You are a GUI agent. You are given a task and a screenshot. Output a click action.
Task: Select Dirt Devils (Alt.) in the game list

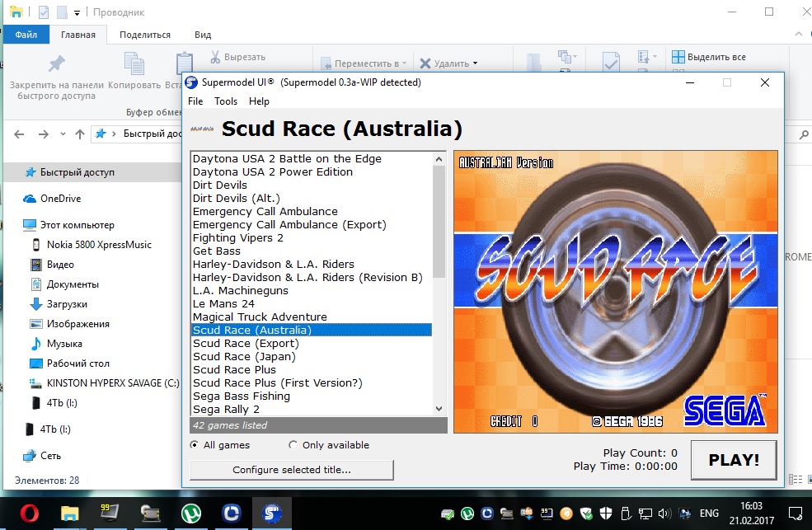(312, 198)
